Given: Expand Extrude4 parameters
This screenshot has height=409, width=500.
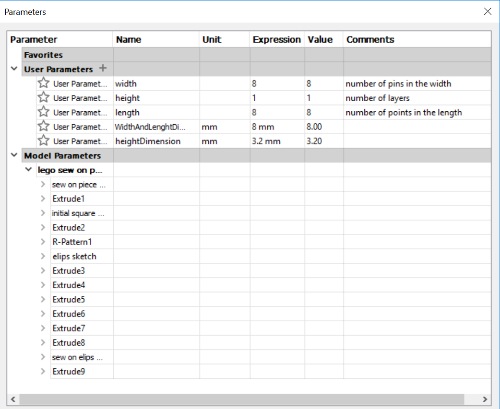Looking at the screenshot, I should point(43,285).
